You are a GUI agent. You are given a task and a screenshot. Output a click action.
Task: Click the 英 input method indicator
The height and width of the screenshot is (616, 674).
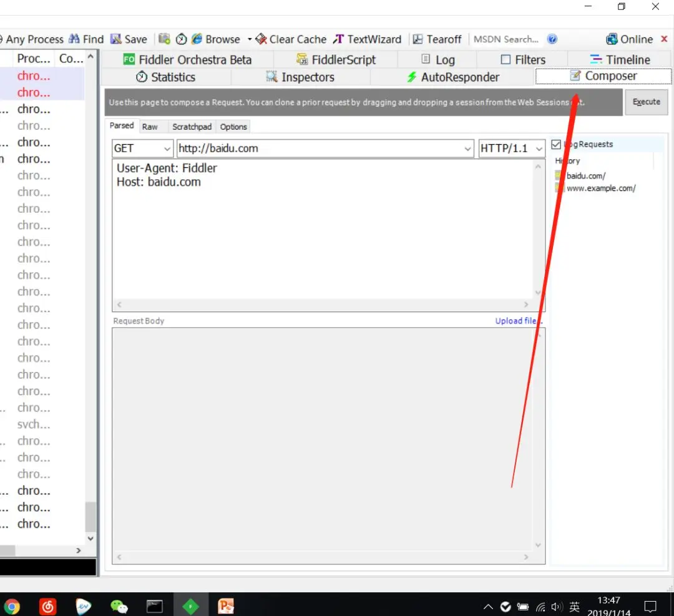(x=574, y=607)
